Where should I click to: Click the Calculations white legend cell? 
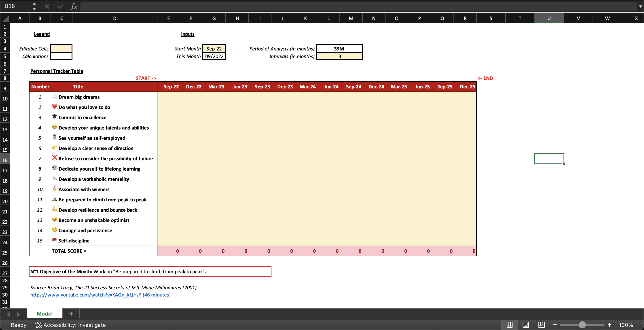point(61,56)
